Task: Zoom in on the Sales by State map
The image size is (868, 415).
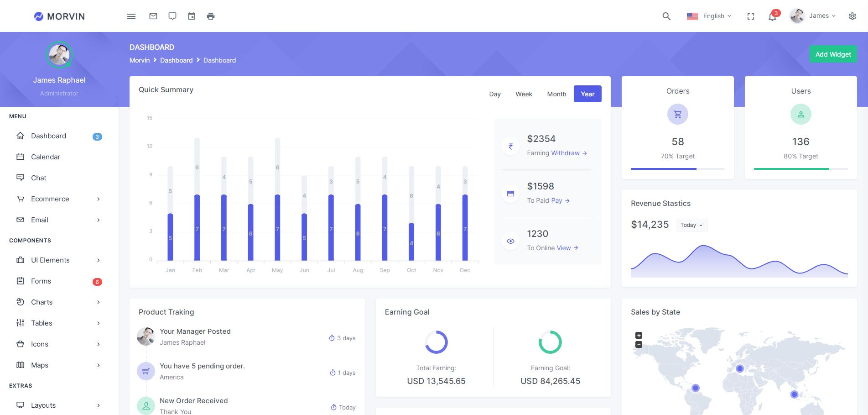Action: (639, 336)
